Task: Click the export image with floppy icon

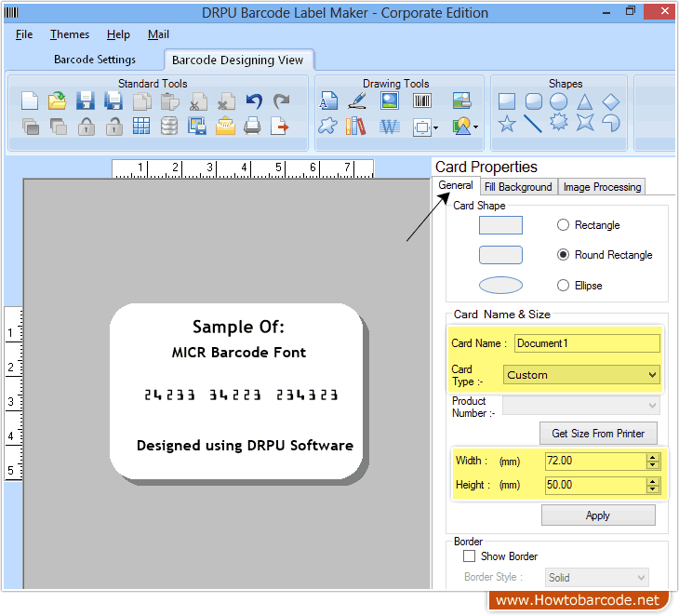Action: point(197,127)
